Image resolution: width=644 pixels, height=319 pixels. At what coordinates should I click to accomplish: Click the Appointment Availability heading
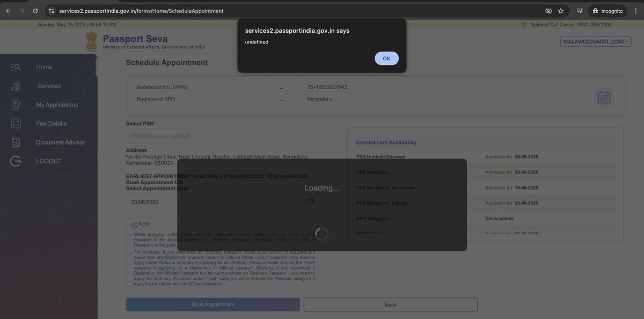386,142
